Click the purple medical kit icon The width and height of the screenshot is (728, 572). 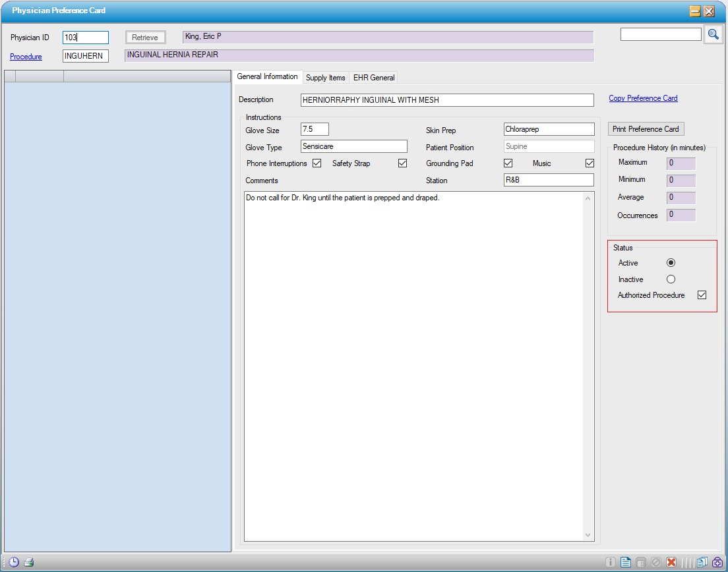717,562
